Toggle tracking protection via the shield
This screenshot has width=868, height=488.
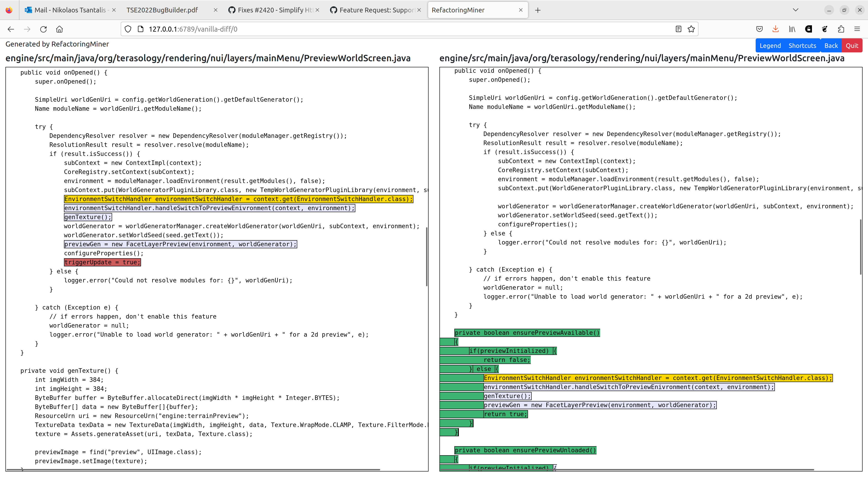click(128, 29)
